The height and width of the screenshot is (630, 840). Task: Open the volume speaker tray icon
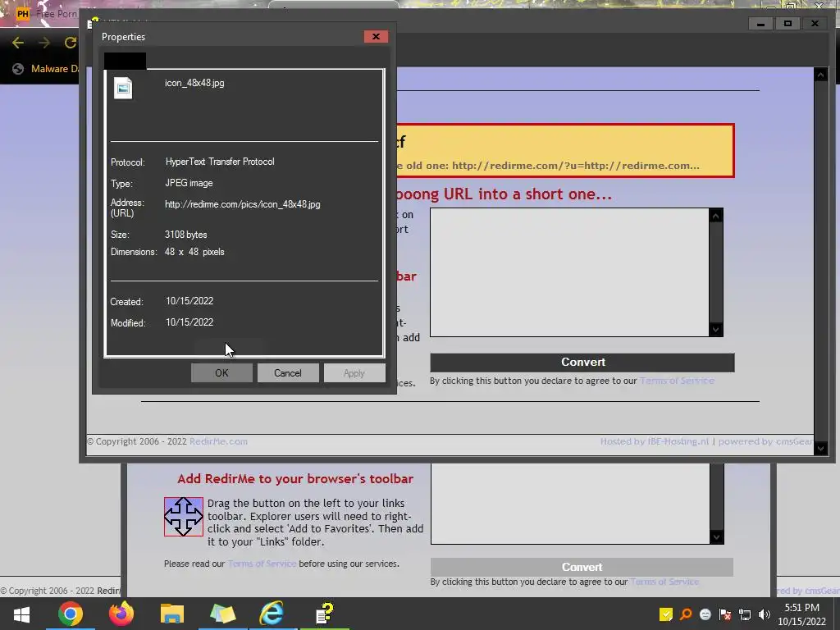[765, 614]
